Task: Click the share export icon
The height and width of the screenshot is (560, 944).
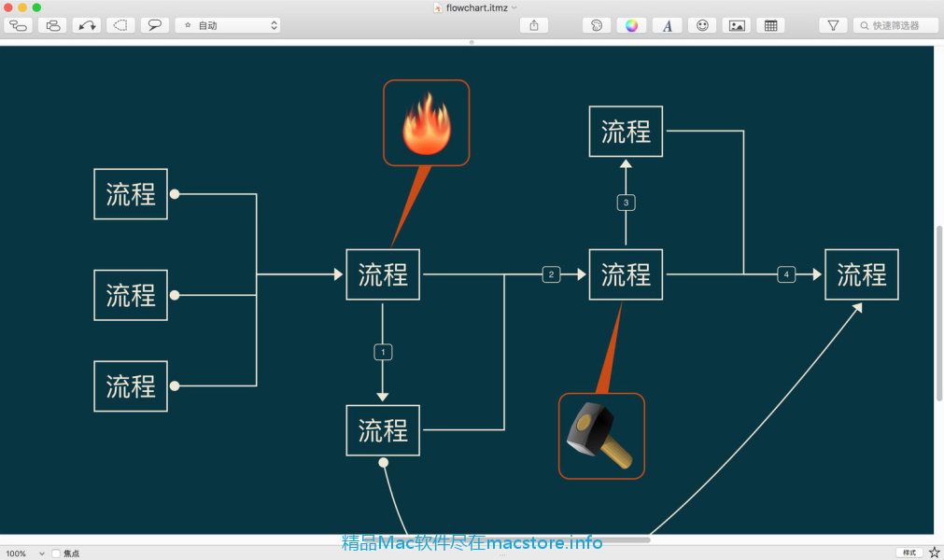Action: 534,25
